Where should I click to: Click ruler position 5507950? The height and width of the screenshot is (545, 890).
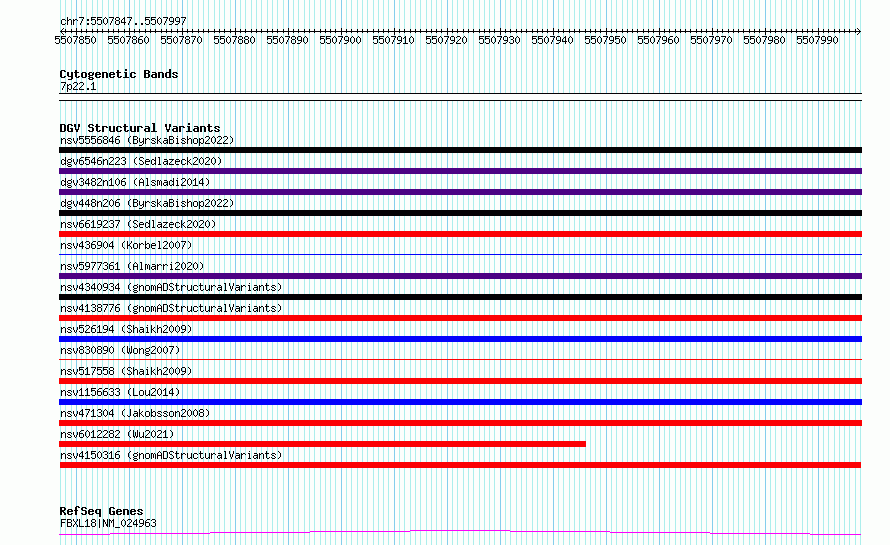point(605,40)
